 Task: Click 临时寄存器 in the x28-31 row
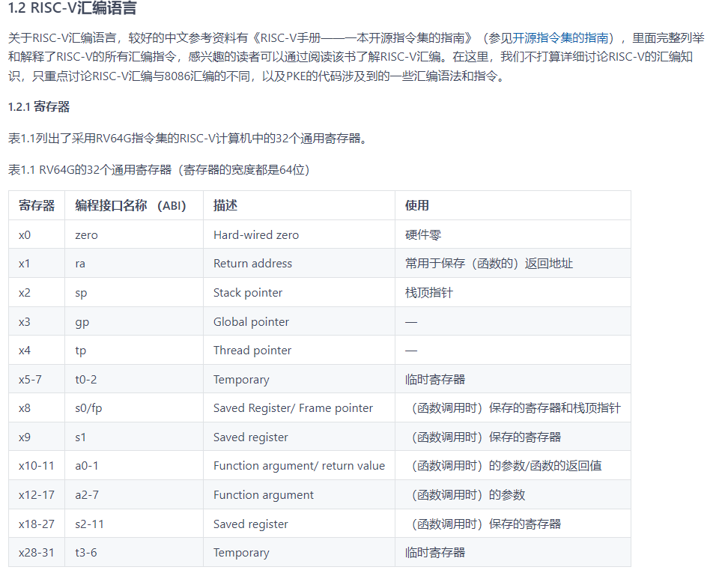(x=512, y=552)
